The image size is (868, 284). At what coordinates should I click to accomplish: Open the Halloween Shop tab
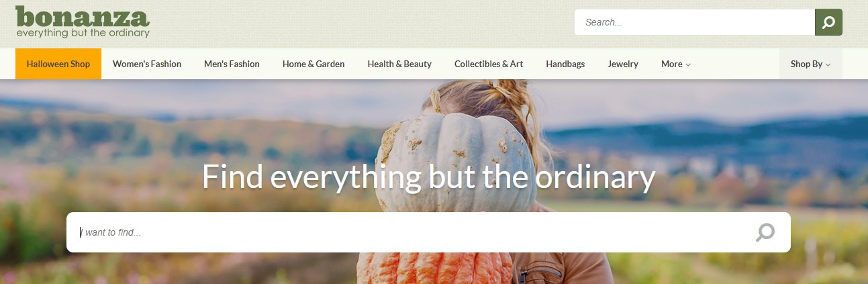click(x=58, y=64)
